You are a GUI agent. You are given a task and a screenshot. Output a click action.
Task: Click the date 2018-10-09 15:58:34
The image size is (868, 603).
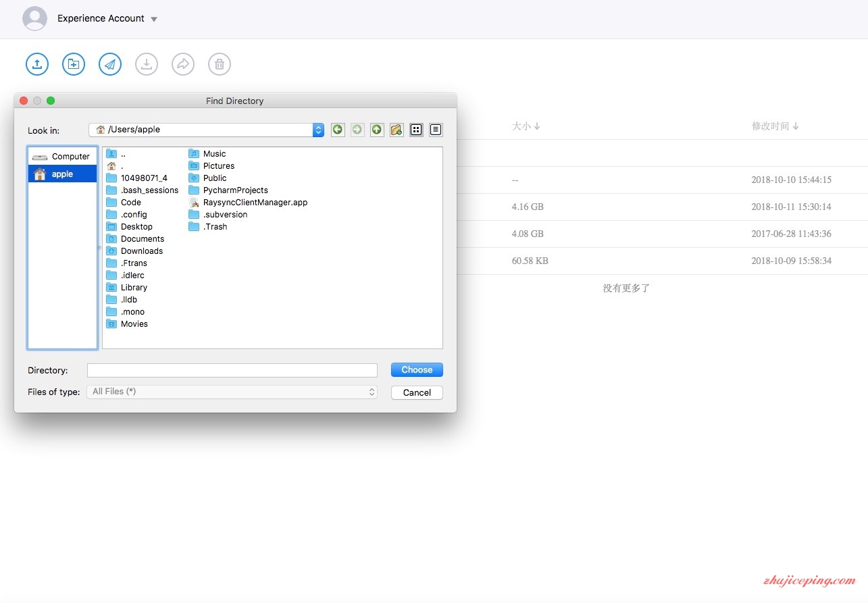pos(791,261)
